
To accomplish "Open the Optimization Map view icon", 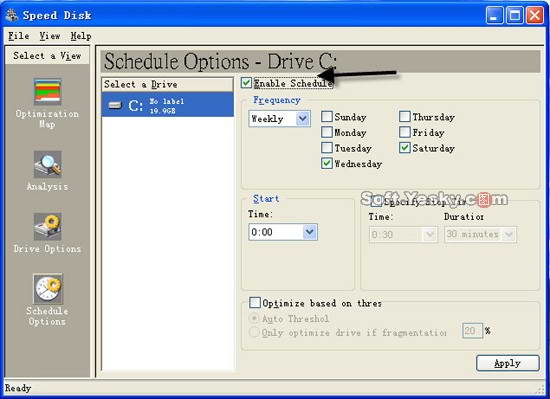I will point(47,92).
